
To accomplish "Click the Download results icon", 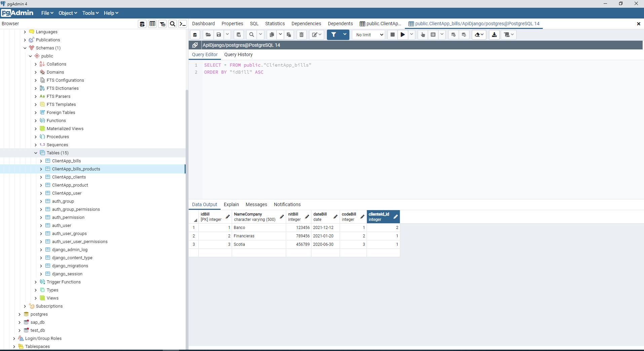I will coord(494,35).
